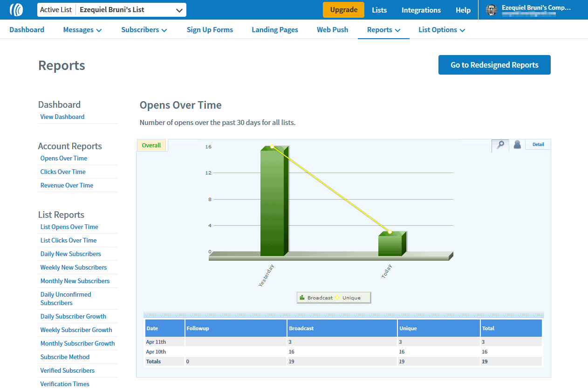588x389 pixels.
Task: Open the account menu via the profile avatar
Action: coord(491,9)
